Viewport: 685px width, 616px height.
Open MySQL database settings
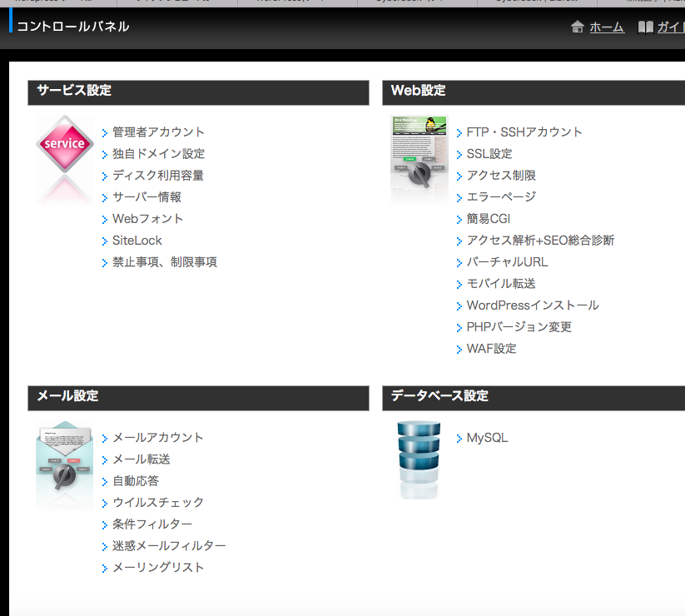click(487, 438)
